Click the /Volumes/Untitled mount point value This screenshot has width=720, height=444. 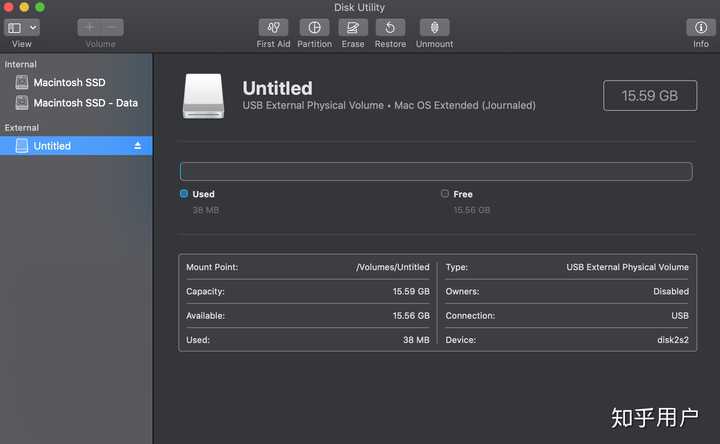pos(393,267)
